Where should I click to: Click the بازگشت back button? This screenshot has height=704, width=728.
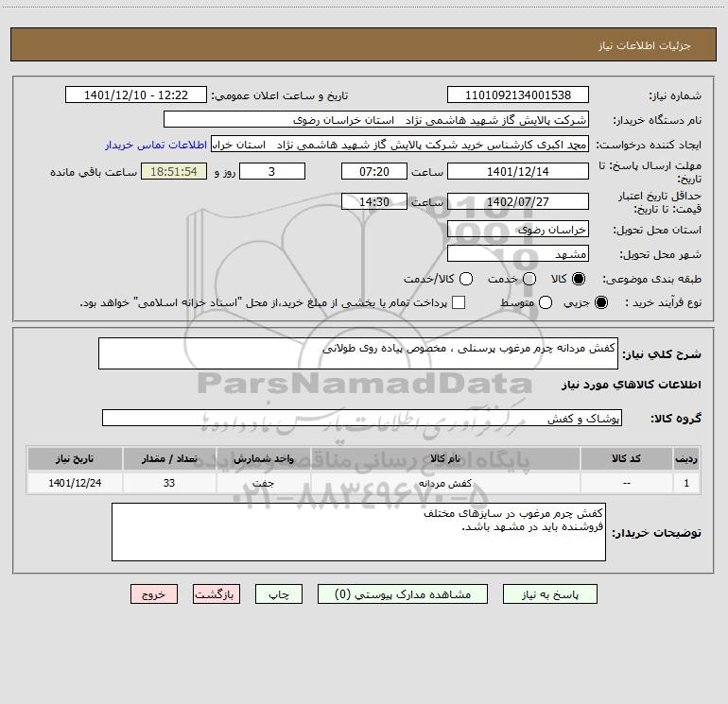(x=217, y=594)
